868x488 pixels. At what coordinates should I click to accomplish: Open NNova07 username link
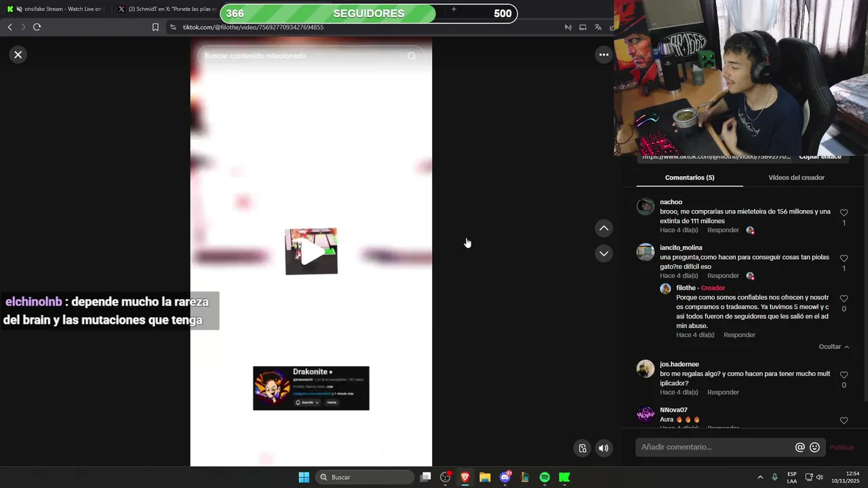673,410
